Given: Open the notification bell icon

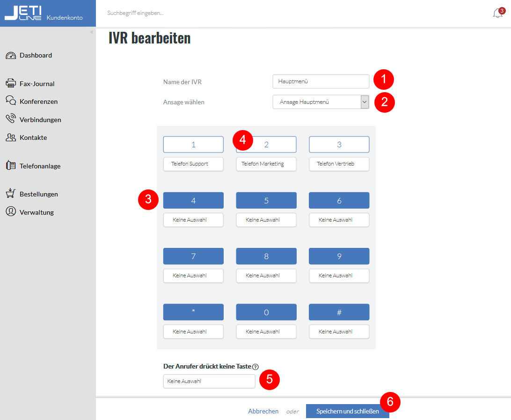Looking at the screenshot, I should [x=497, y=13].
